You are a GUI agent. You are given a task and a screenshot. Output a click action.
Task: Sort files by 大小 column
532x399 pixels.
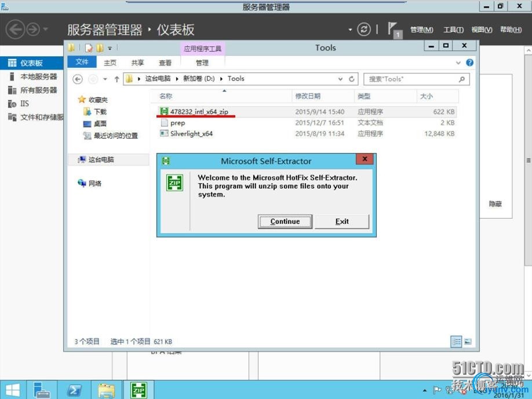tap(438, 96)
